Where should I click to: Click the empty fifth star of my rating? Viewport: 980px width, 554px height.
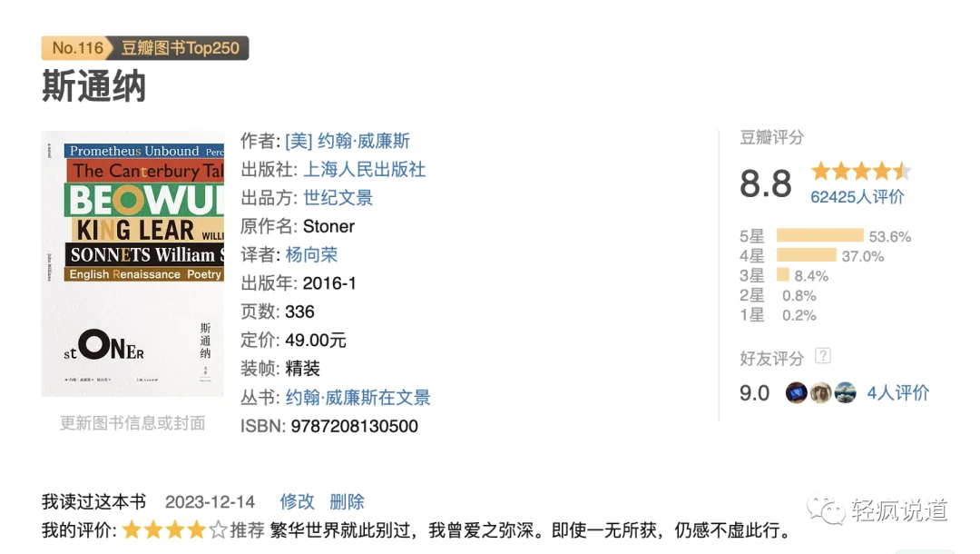[x=218, y=530]
